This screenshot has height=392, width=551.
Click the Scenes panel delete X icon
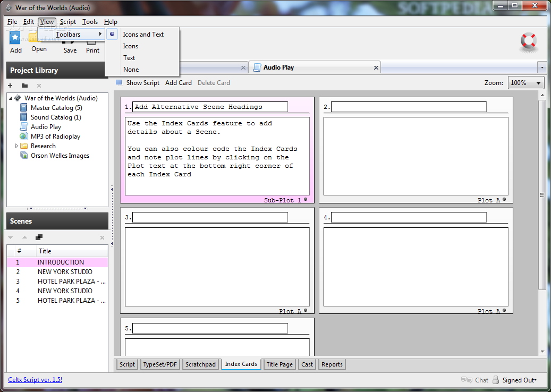[102, 238]
